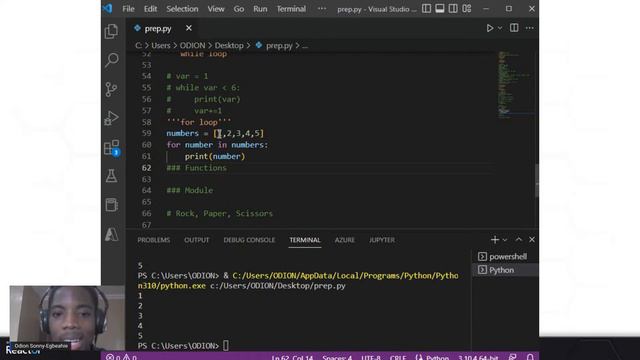Open notifications bell in status bar
The image size is (640, 360).
pos(530,357)
